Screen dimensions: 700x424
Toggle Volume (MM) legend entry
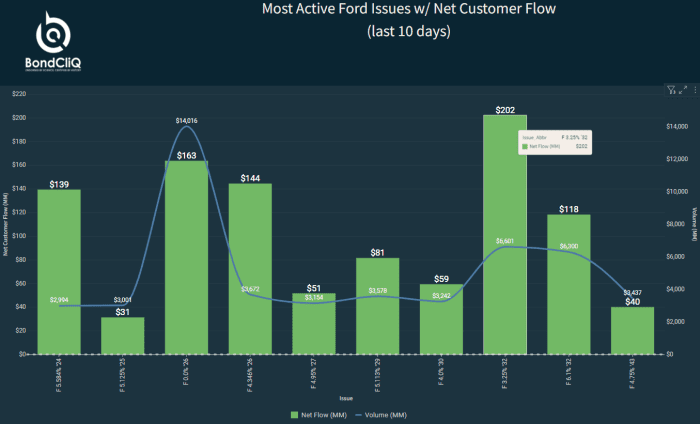coord(381,415)
